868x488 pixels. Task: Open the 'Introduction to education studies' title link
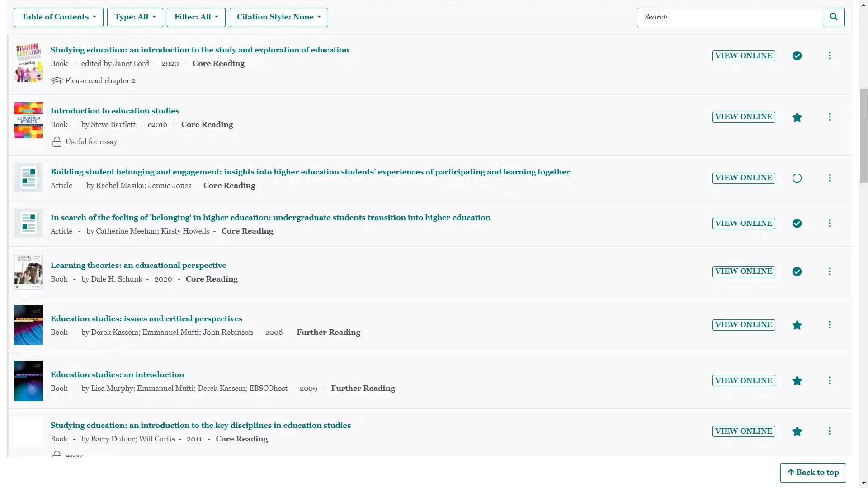114,111
